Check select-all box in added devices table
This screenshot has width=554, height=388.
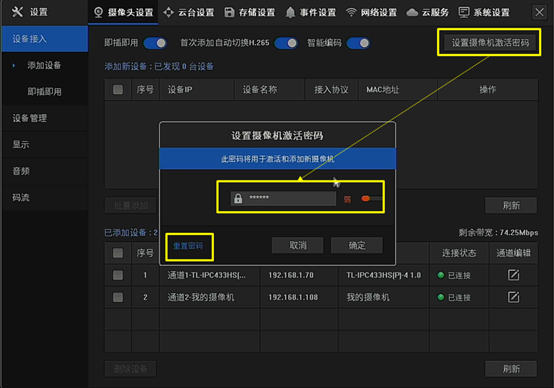(118, 253)
